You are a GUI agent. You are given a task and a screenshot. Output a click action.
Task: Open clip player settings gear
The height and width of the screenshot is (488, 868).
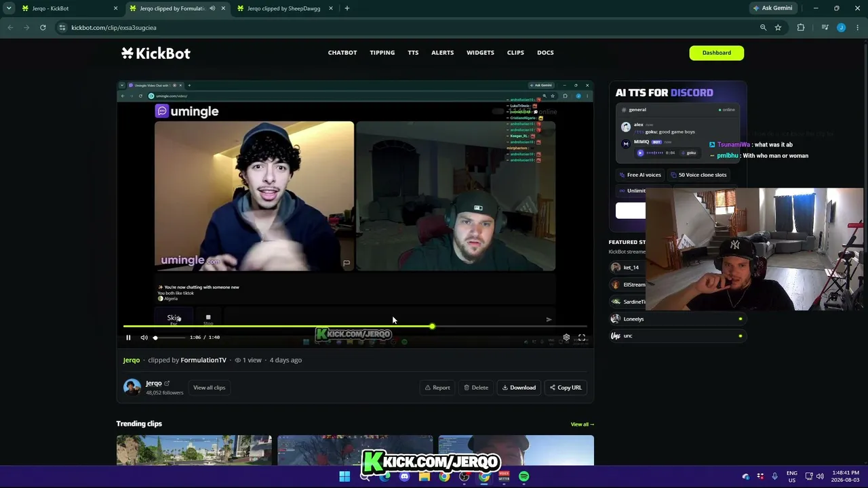tap(566, 338)
